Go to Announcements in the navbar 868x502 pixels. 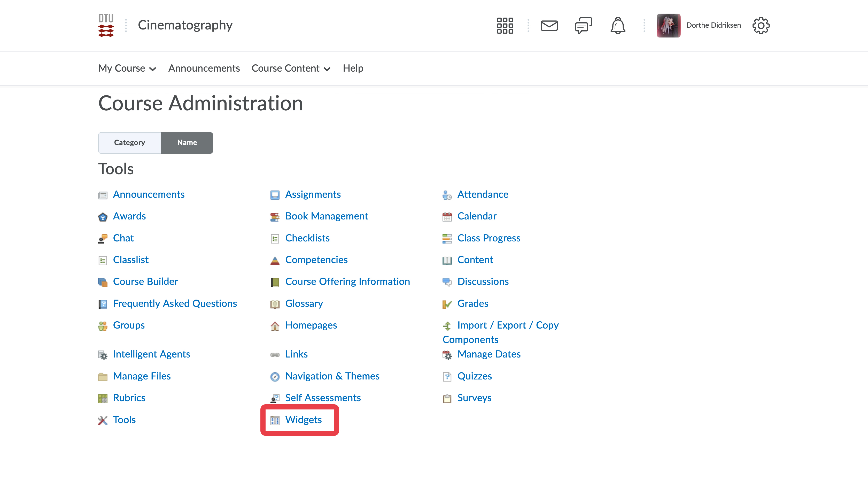point(204,69)
